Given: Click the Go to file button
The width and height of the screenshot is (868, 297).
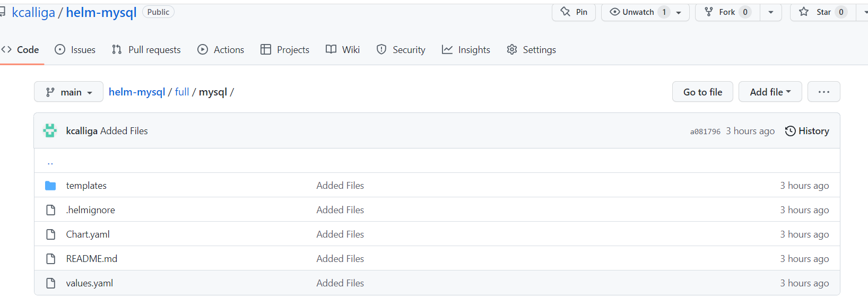Looking at the screenshot, I should tap(702, 92).
